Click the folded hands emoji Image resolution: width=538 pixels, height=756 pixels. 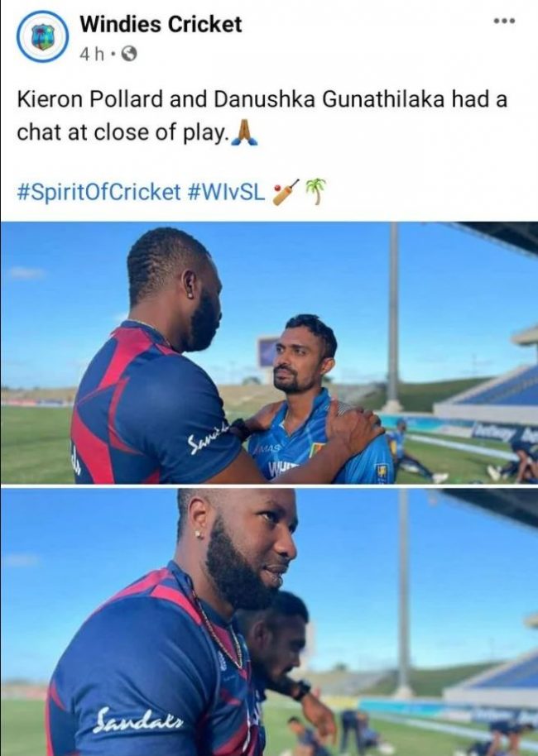[244, 132]
